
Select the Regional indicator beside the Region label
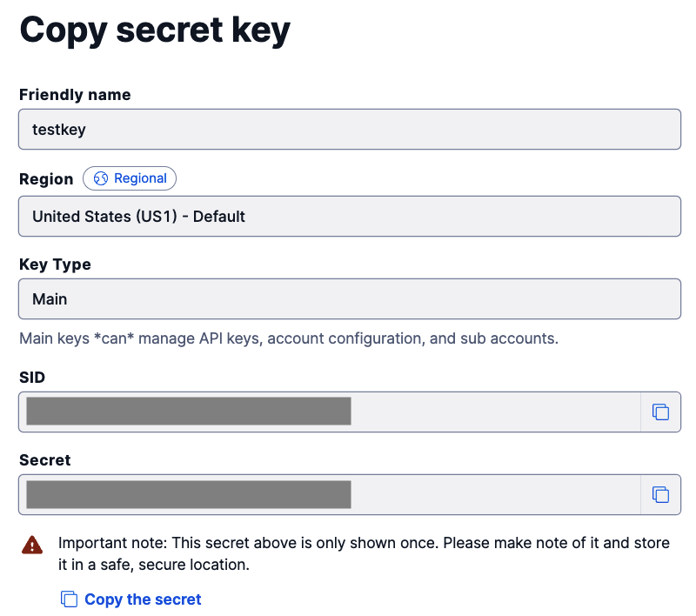click(129, 178)
